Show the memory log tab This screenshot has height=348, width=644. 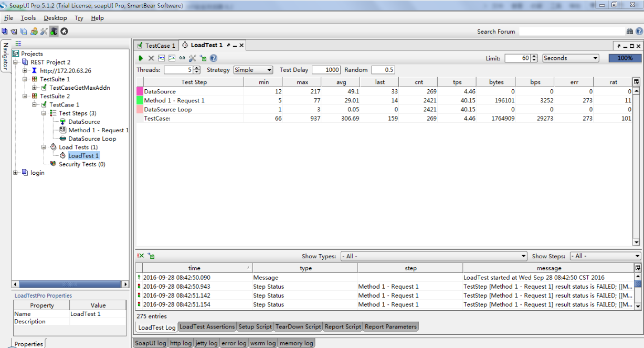[x=297, y=343]
